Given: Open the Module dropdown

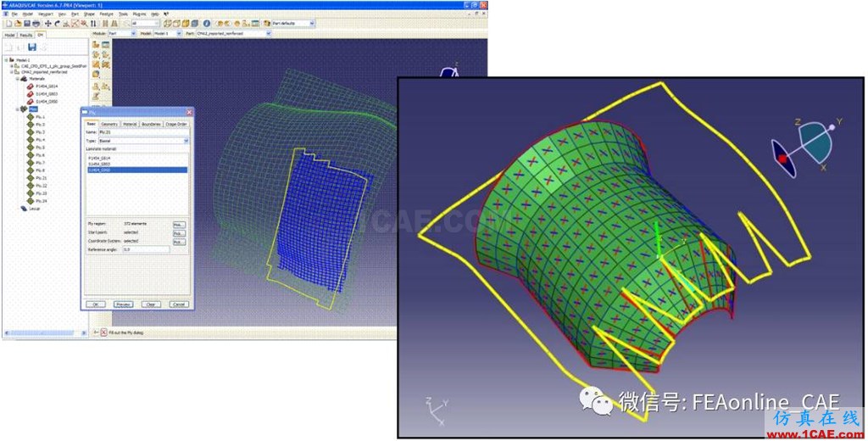Looking at the screenshot, I should [x=121, y=33].
